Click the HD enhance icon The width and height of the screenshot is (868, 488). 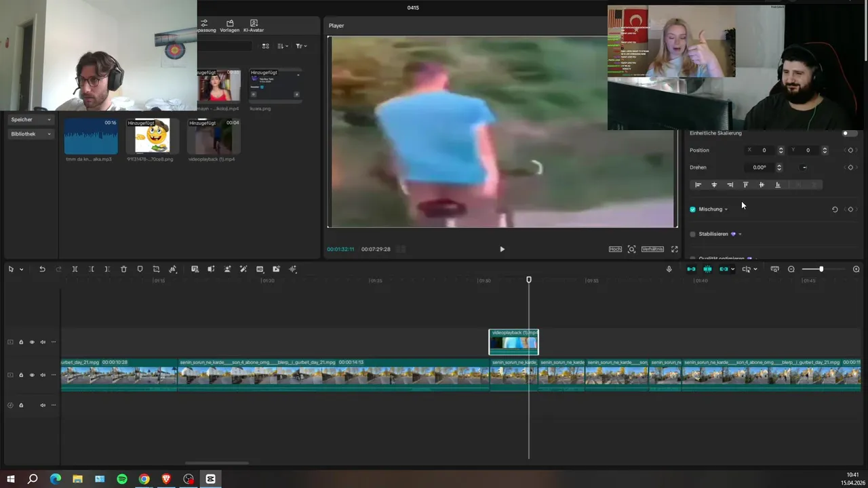(260, 269)
